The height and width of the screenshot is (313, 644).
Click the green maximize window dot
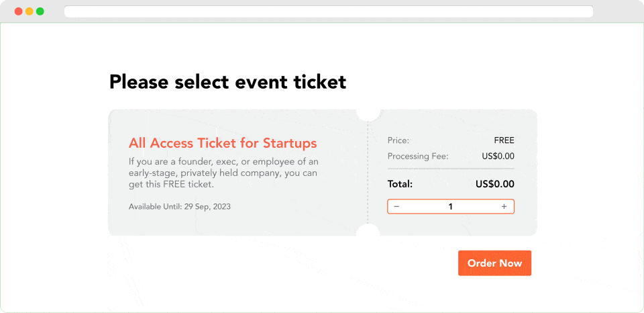(40, 11)
